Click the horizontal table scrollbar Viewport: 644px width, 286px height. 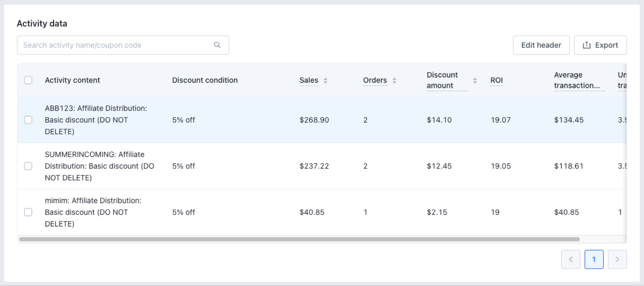pos(299,239)
